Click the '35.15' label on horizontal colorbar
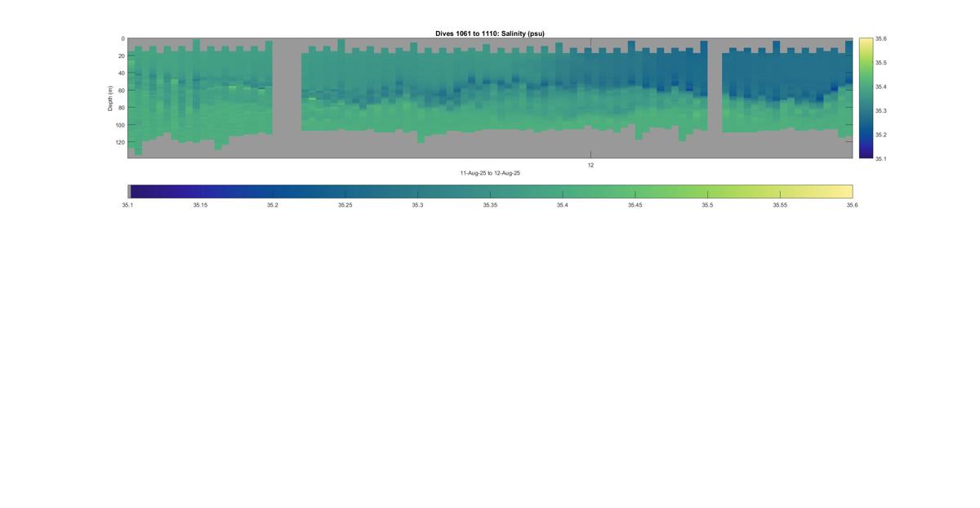Screen dimensions: 980x508 pyautogui.click(x=200, y=206)
